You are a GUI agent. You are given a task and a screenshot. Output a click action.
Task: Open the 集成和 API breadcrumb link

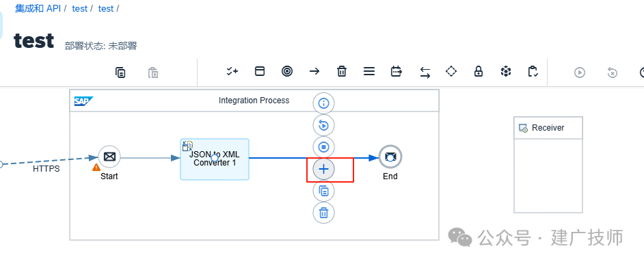tap(38, 9)
